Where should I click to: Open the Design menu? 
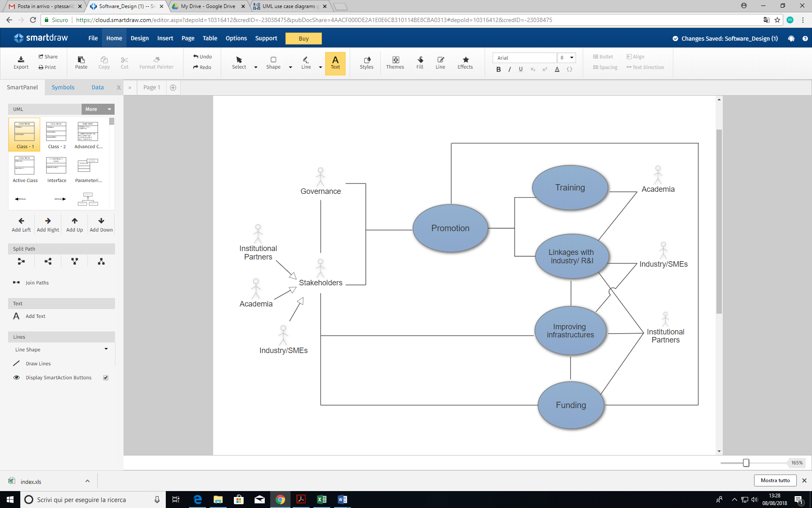coord(140,38)
